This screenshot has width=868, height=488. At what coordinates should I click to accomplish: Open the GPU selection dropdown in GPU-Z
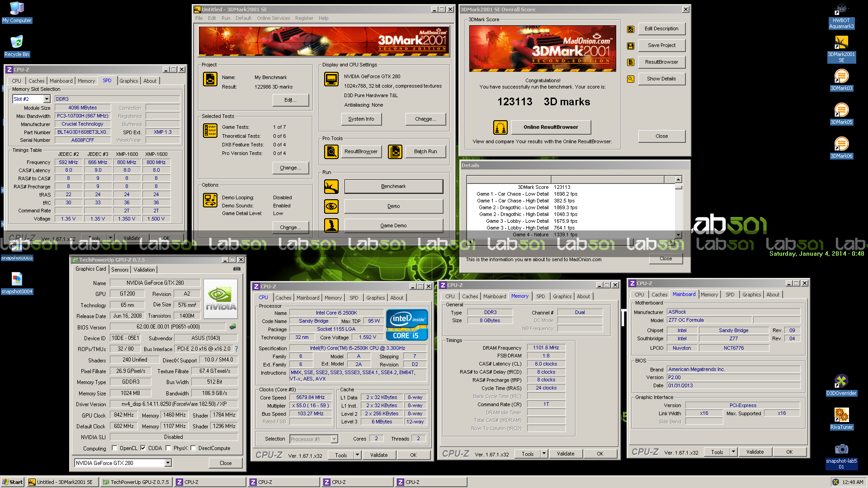tap(168, 463)
